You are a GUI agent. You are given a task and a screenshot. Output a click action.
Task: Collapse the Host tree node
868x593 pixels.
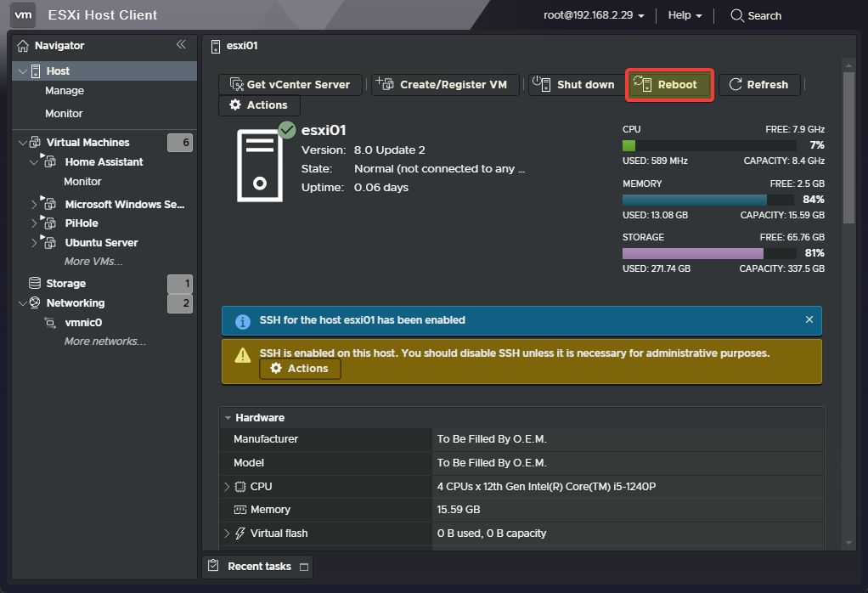point(23,71)
